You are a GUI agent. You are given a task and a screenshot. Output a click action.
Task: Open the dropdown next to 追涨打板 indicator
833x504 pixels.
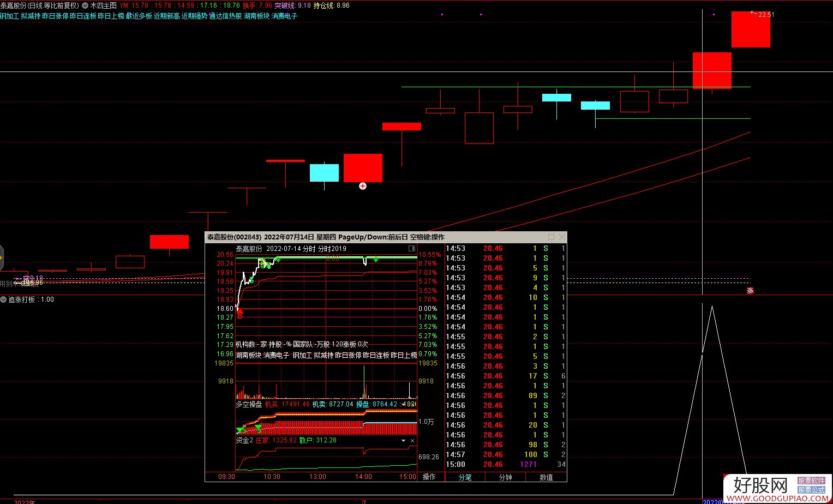click(3, 299)
